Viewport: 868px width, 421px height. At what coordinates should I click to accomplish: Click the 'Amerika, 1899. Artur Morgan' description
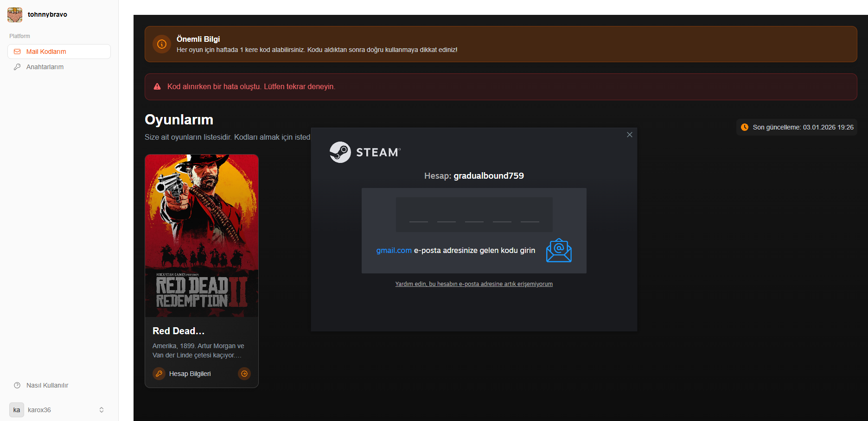click(198, 350)
